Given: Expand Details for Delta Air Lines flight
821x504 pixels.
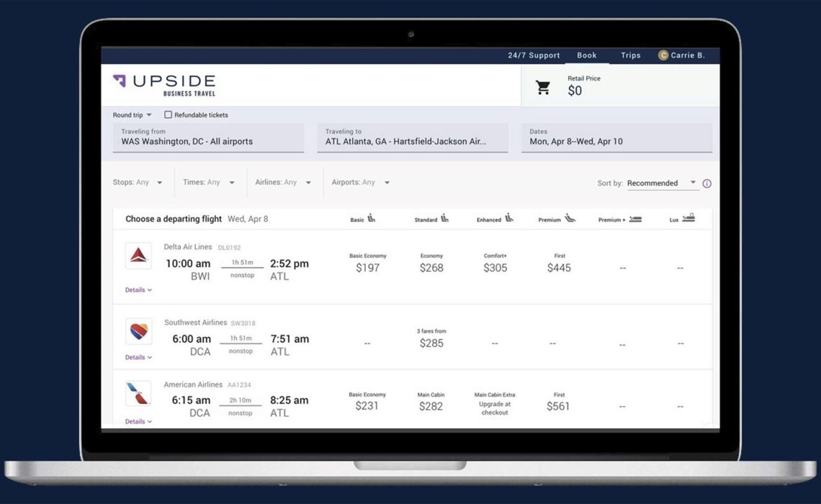Looking at the screenshot, I should 138,290.
